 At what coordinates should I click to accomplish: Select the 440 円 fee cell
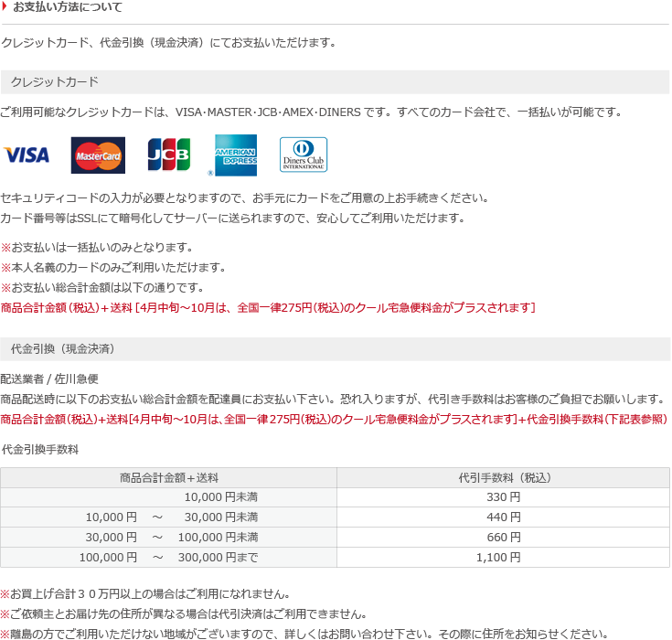pyautogui.click(x=503, y=517)
